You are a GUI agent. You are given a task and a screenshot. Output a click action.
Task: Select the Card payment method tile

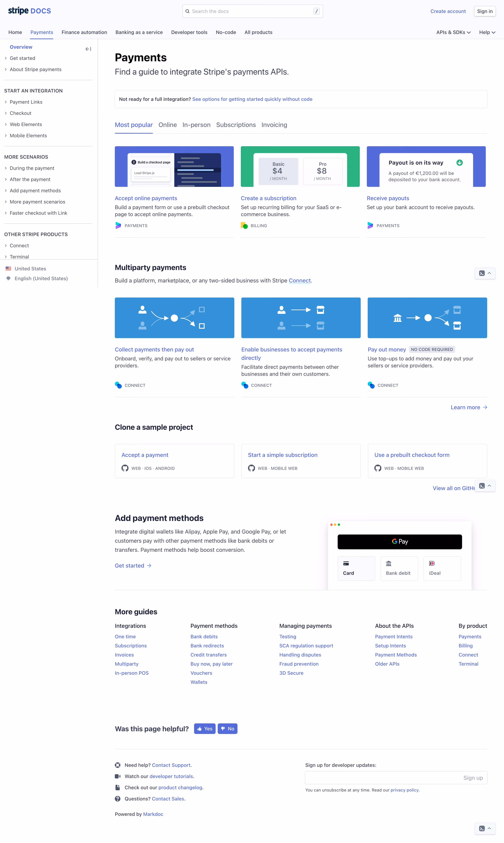click(356, 568)
